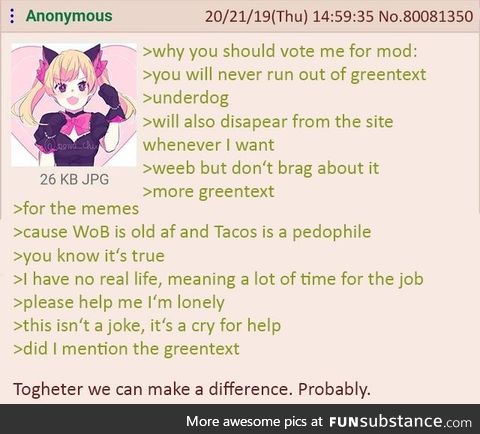Click the 'you will never run out of greentext' line
The width and height of the screenshot is (480, 434).
284,75
